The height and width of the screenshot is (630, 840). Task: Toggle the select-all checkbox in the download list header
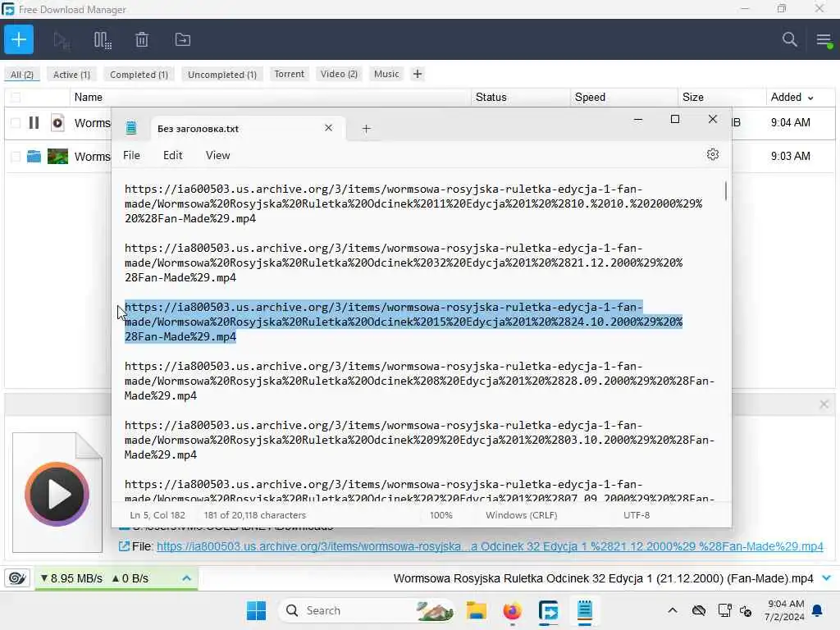click(x=16, y=97)
